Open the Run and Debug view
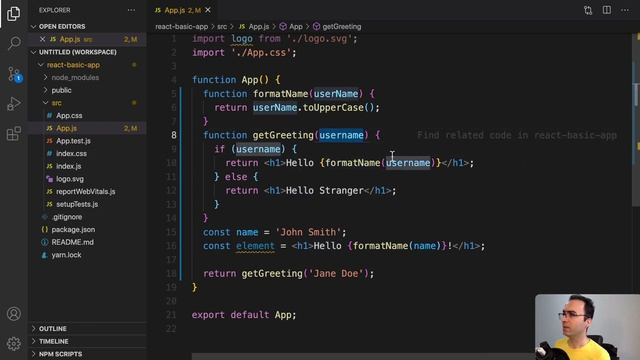Viewport: 640px width, 360px height. click(x=14, y=104)
